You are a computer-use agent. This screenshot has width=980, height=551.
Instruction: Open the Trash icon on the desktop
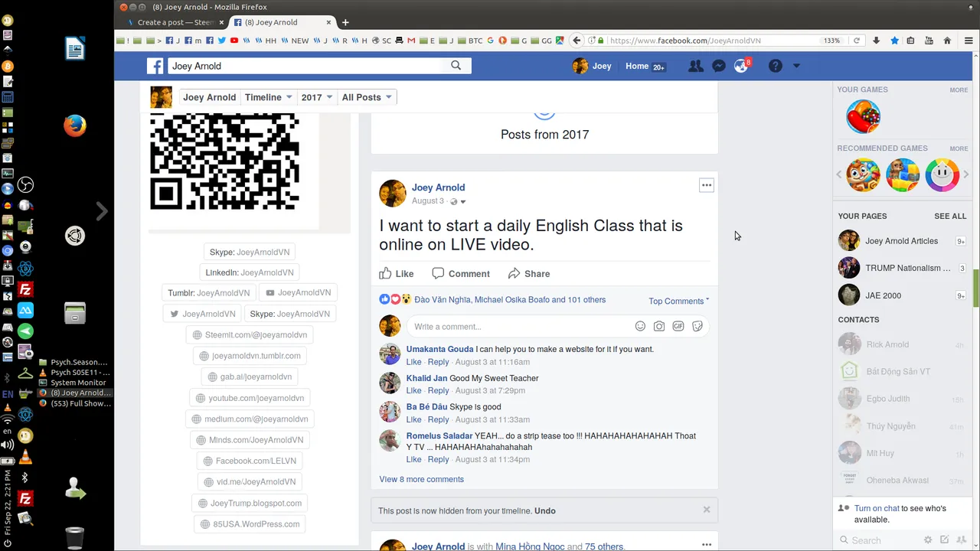tap(74, 537)
